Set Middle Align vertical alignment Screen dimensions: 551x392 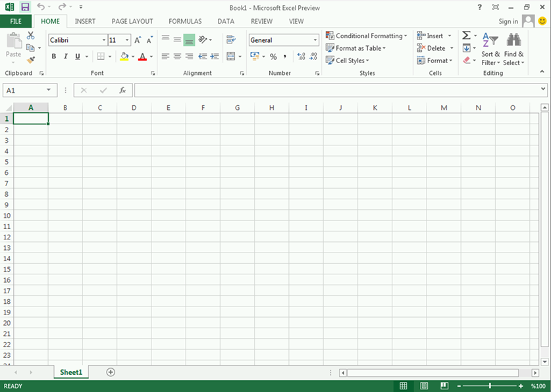click(x=177, y=39)
